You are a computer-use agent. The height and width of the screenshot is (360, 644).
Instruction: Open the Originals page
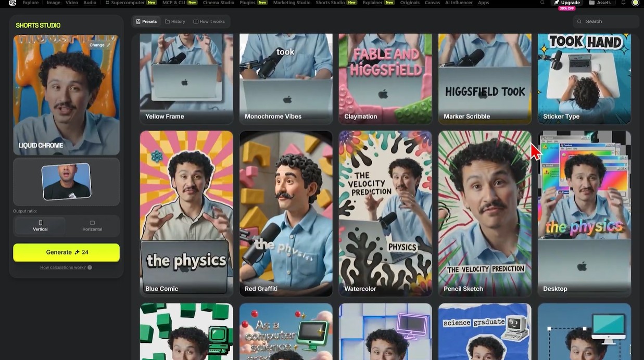(410, 3)
